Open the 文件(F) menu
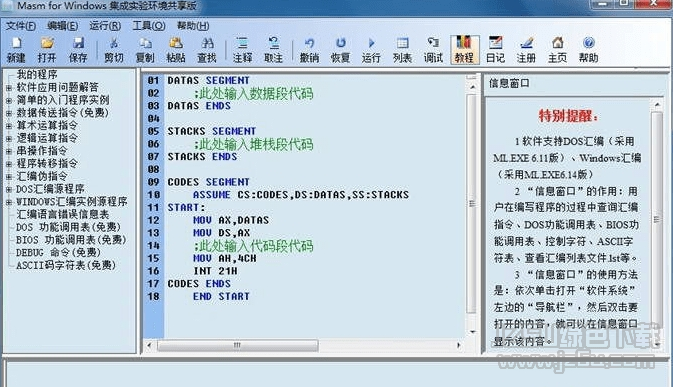 pyautogui.click(x=21, y=26)
